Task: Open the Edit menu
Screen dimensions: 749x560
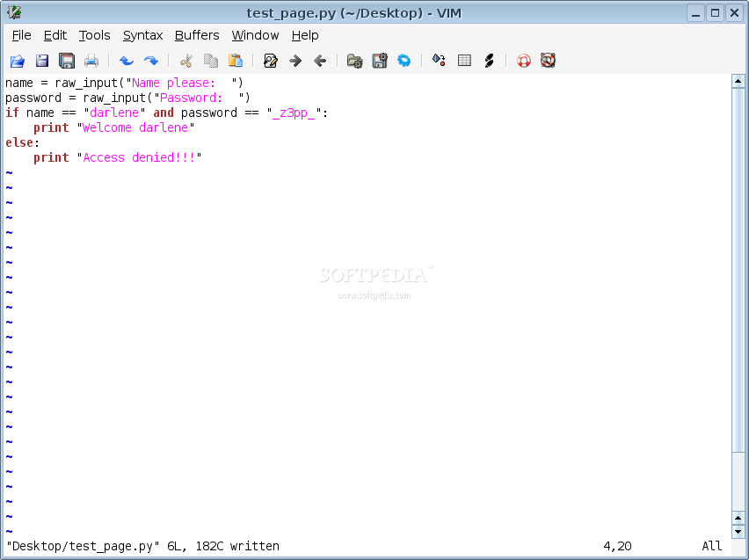Action: coord(55,35)
